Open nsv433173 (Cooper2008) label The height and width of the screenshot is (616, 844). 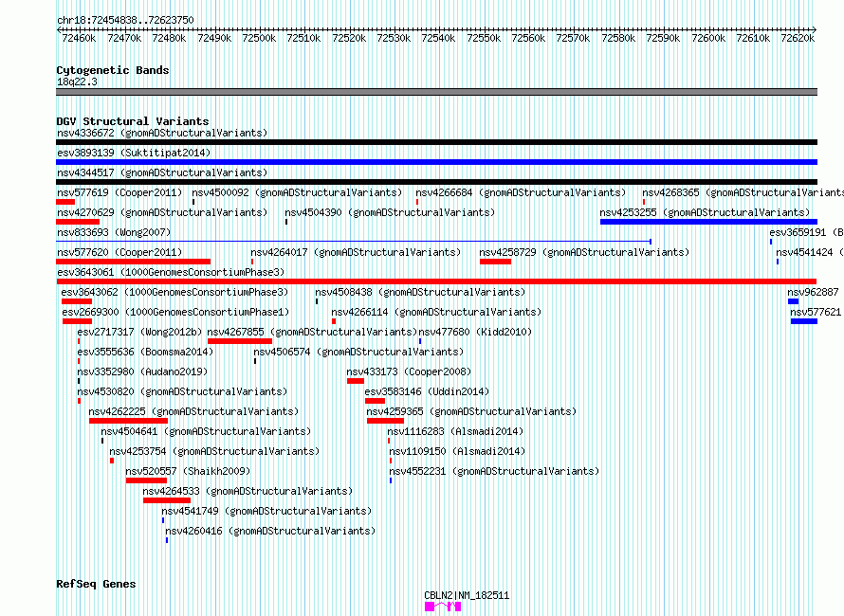point(409,371)
